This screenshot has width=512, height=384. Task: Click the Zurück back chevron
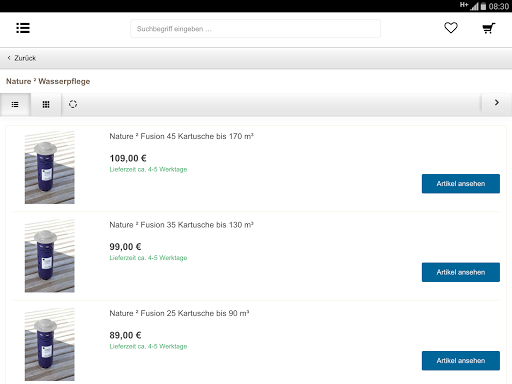(9, 58)
